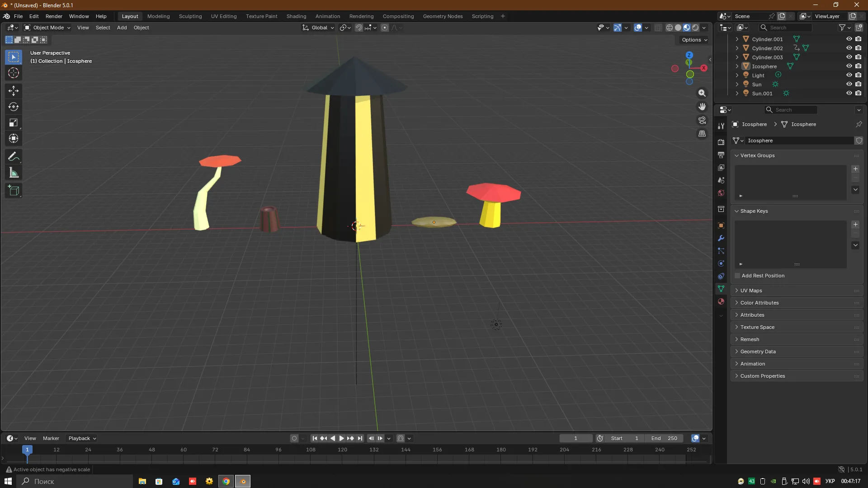This screenshot has width=868, height=488.
Task: Select the Measure tool
Action: coord(14,173)
